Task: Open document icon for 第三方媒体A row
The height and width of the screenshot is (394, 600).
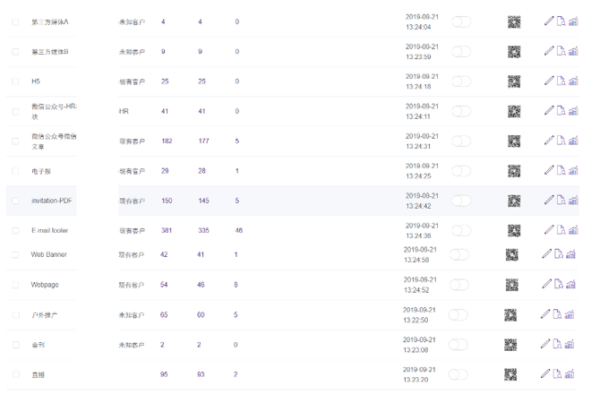Action: [561, 21]
